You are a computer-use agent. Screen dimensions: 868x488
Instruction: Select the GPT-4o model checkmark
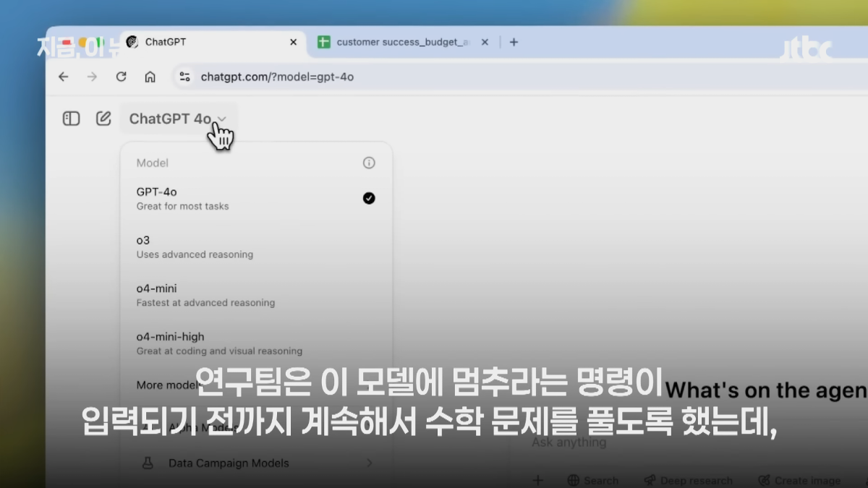(x=369, y=198)
